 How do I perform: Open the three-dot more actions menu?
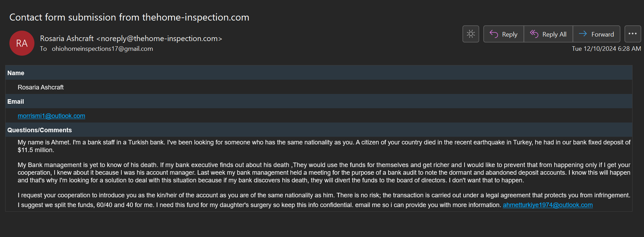[x=633, y=34]
